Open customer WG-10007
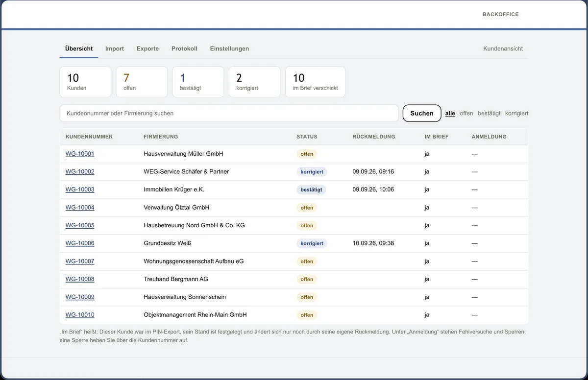The width and height of the screenshot is (588, 380). [80, 261]
